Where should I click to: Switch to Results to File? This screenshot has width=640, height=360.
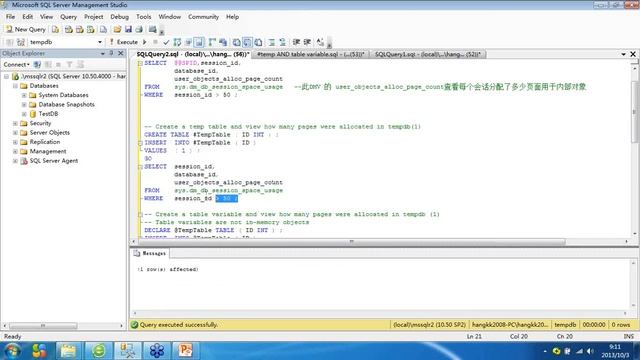tap(258, 42)
